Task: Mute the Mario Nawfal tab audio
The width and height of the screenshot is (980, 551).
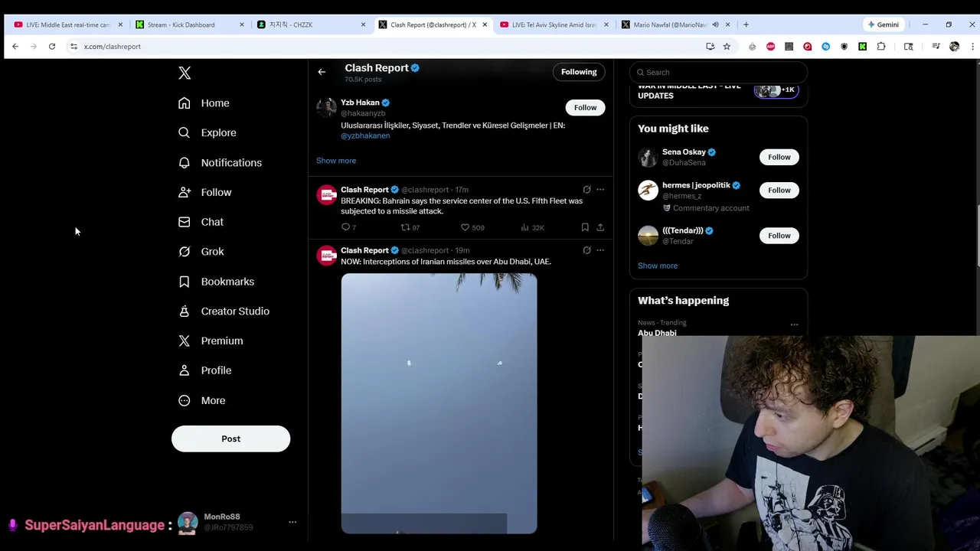Action: (x=715, y=24)
